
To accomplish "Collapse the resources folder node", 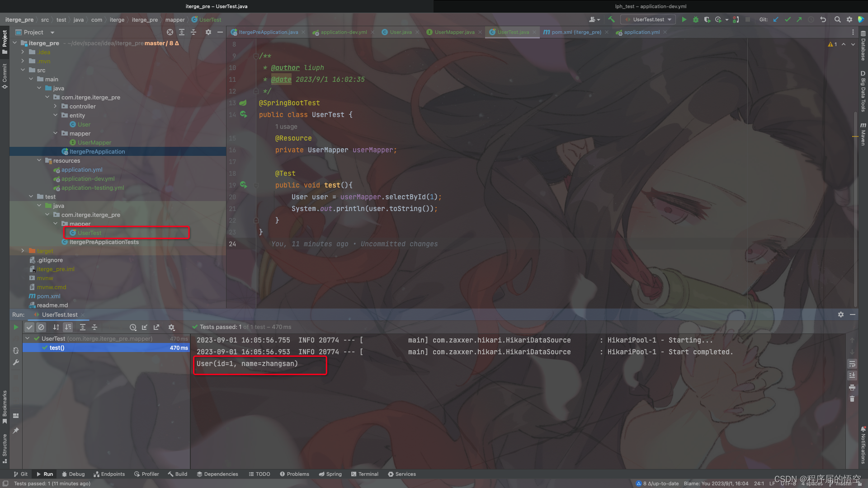I will click(x=39, y=160).
